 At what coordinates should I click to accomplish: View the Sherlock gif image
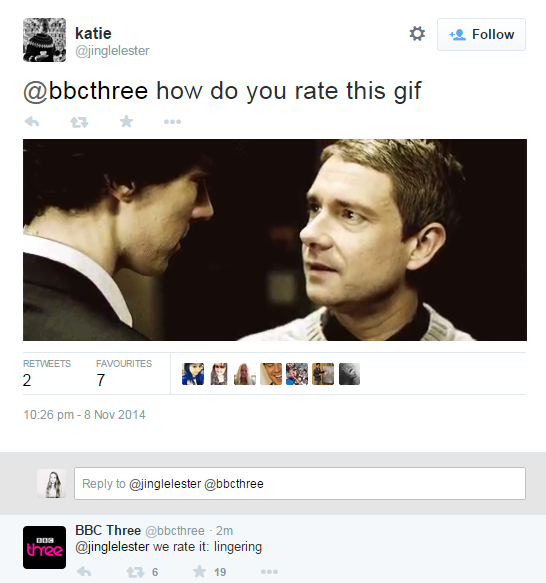click(275, 240)
